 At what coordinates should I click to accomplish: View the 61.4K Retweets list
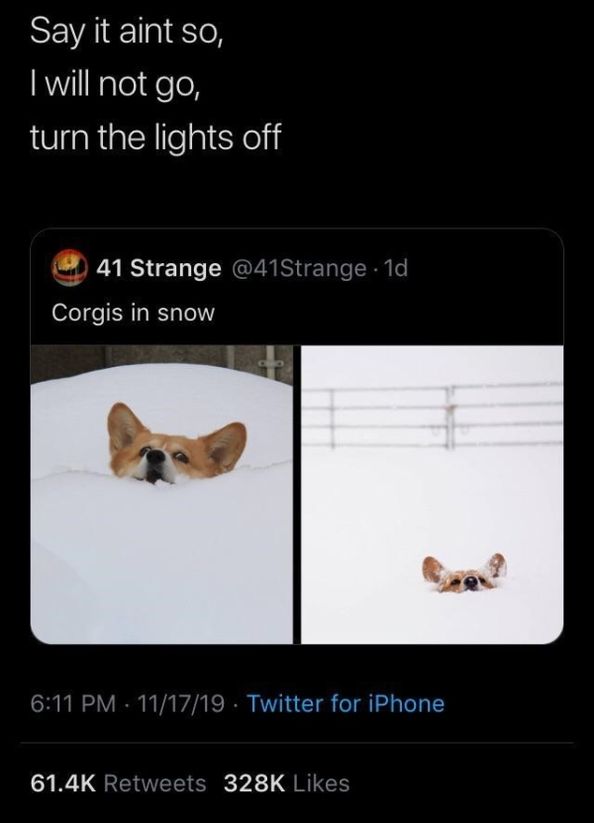pos(119,783)
